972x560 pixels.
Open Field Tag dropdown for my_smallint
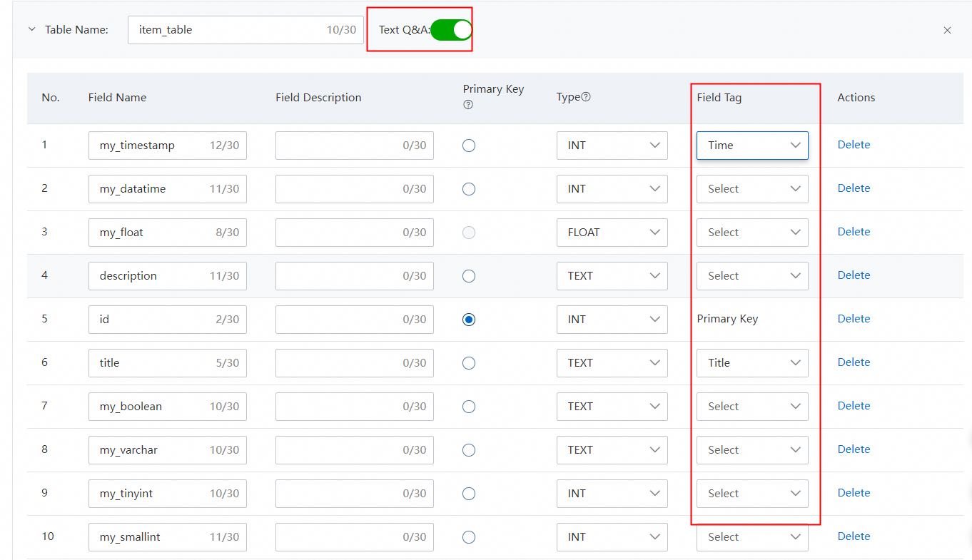point(752,537)
